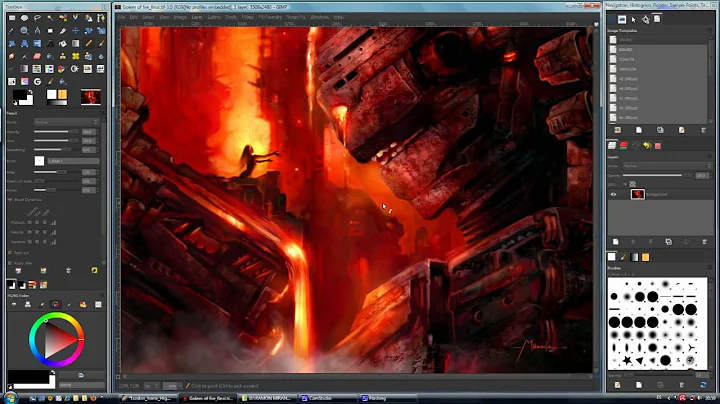Delete the layer with trash icon
720x404 pixels.
tap(704, 242)
